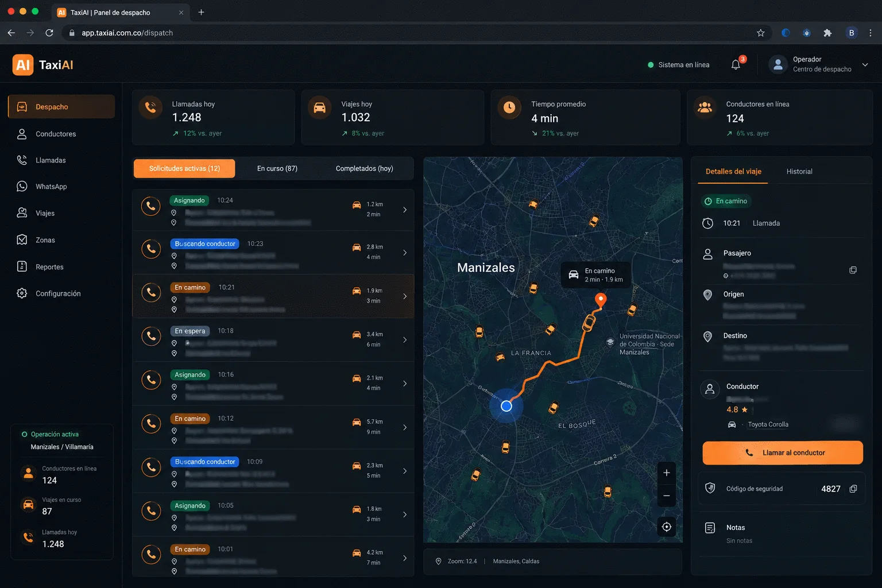Click the Llamadas hoy phone card icon
This screenshot has width=882, height=588.
click(x=150, y=107)
